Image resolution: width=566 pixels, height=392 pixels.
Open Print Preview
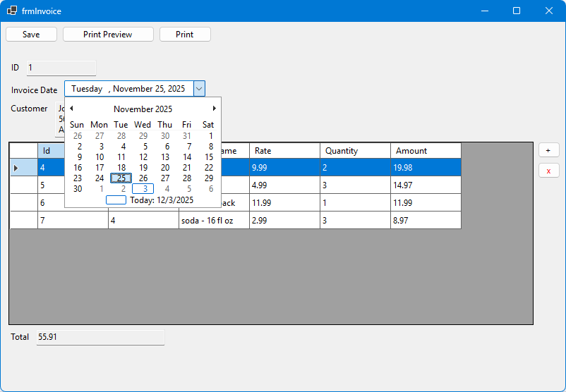(108, 35)
